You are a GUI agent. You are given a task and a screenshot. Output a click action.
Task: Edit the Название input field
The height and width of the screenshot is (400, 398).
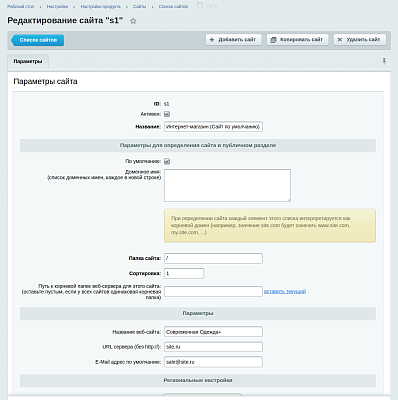coord(213,127)
